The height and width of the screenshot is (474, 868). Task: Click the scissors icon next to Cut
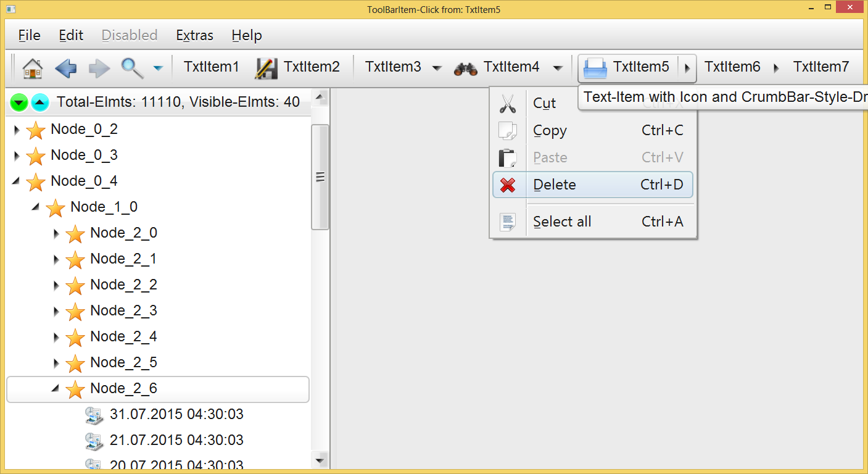tap(508, 102)
